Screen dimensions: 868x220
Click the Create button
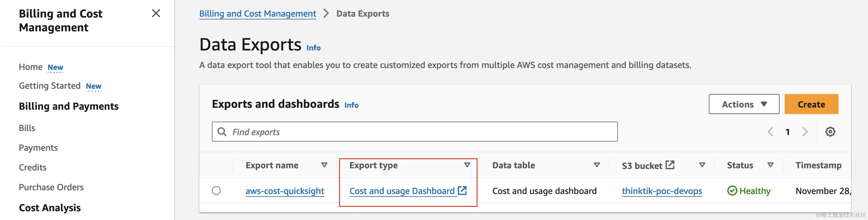pos(811,104)
